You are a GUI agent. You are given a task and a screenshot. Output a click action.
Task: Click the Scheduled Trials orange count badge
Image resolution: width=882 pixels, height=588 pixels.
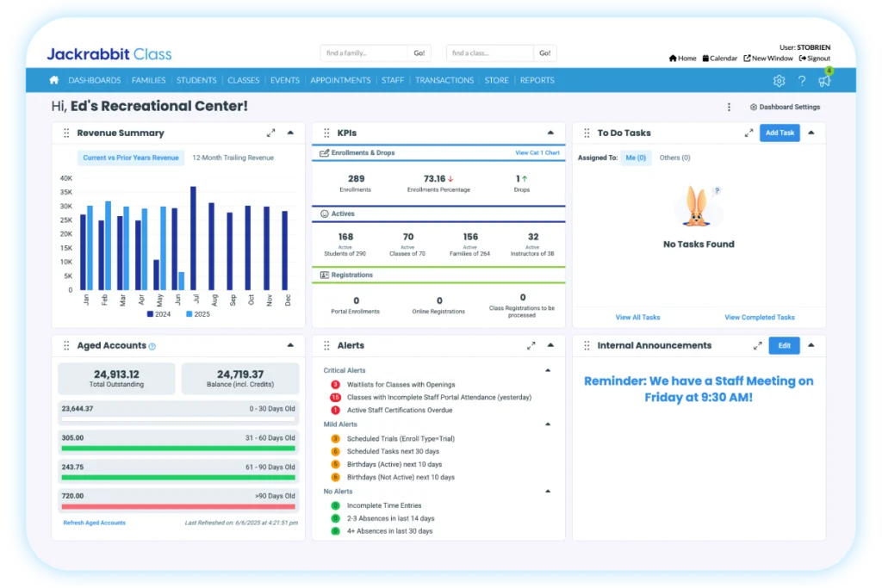tap(335, 438)
